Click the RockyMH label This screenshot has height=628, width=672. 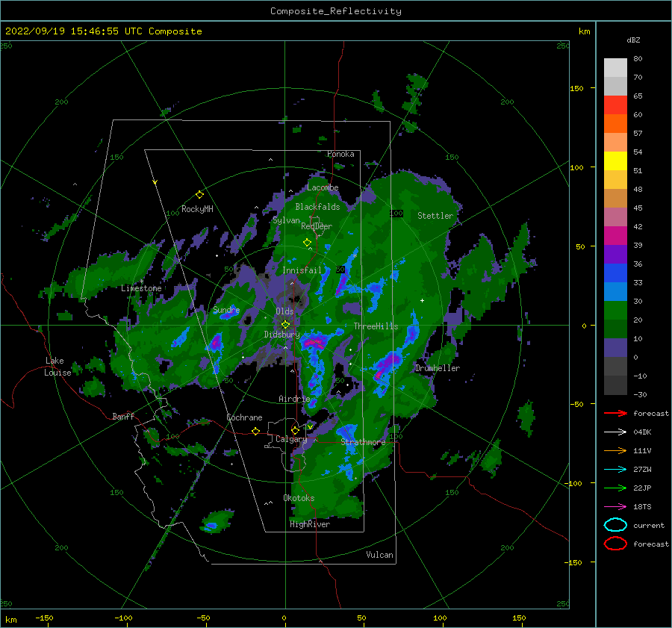point(197,209)
